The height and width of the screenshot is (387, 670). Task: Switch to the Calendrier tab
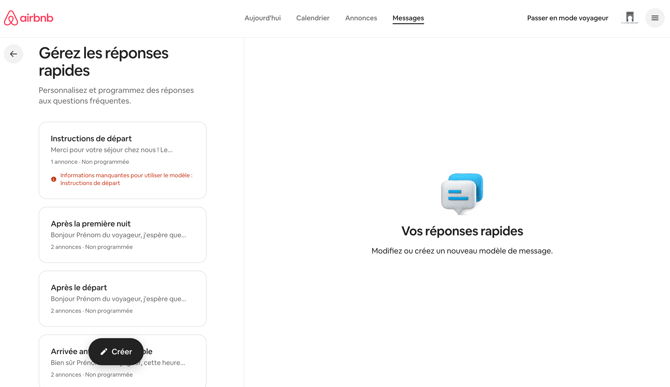click(x=313, y=18)
